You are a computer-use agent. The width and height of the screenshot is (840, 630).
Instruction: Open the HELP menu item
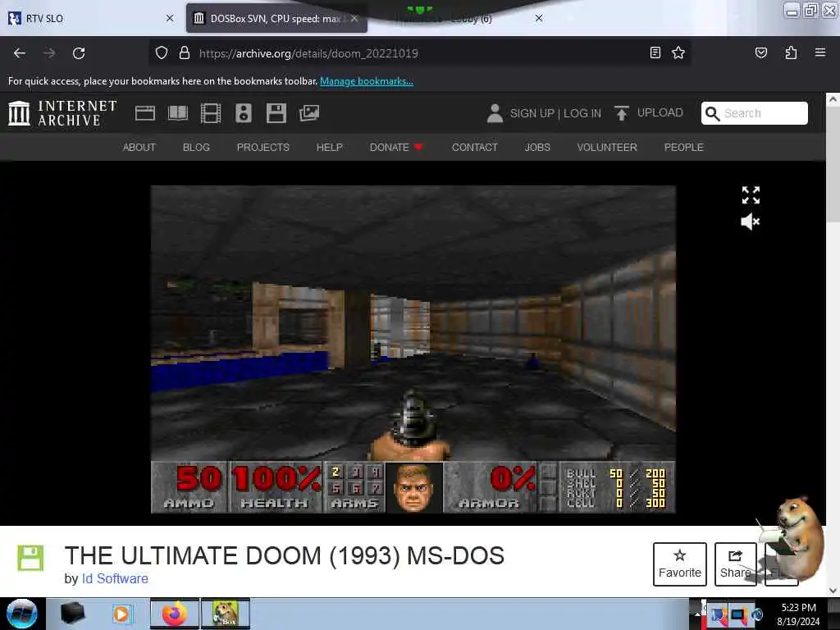click(x=329, y=148)
